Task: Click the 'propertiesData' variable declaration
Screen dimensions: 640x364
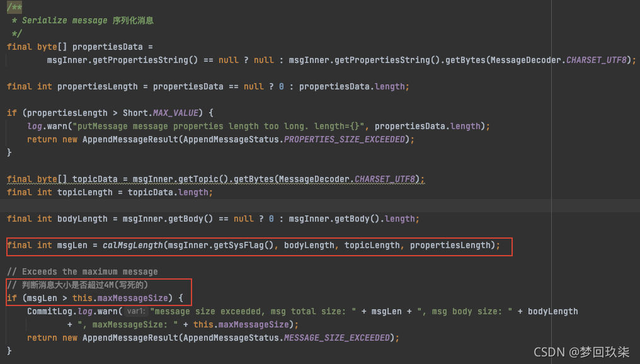Action: tap(107, 47)
